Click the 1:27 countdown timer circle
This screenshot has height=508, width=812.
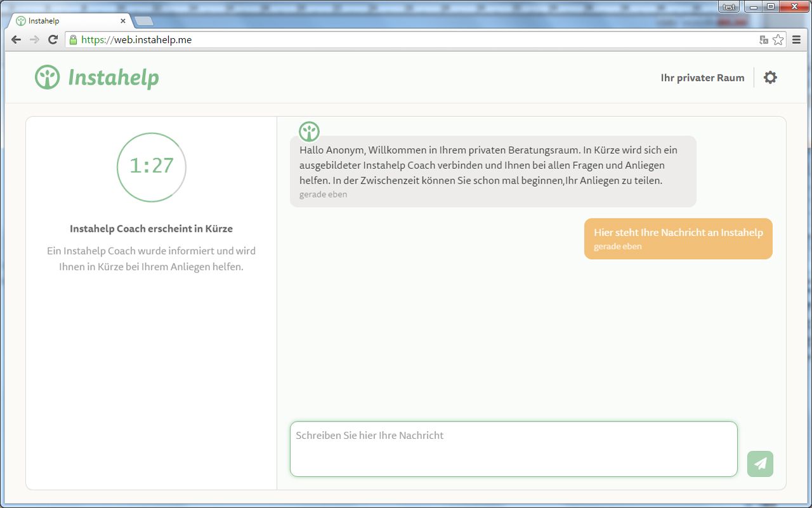pyautogui.click(x=151, y=167)
